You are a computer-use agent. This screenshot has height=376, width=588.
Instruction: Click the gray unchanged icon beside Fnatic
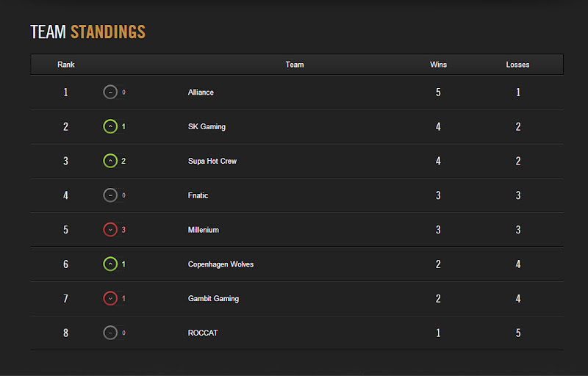(110, 195)
